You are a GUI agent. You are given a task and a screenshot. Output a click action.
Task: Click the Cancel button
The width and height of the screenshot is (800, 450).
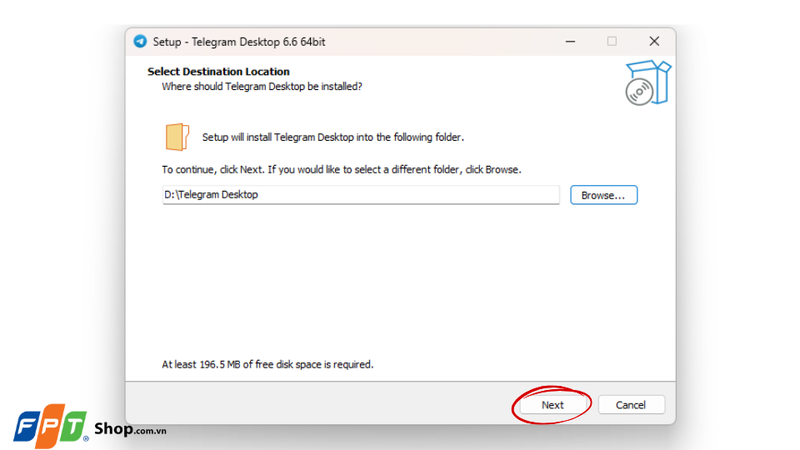631,405
